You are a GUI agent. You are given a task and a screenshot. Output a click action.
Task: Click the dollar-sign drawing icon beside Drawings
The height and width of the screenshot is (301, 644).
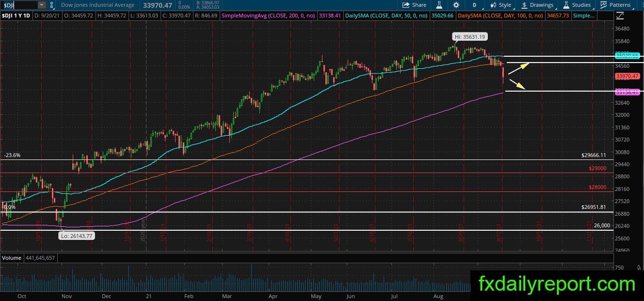(x=524, y=5)
